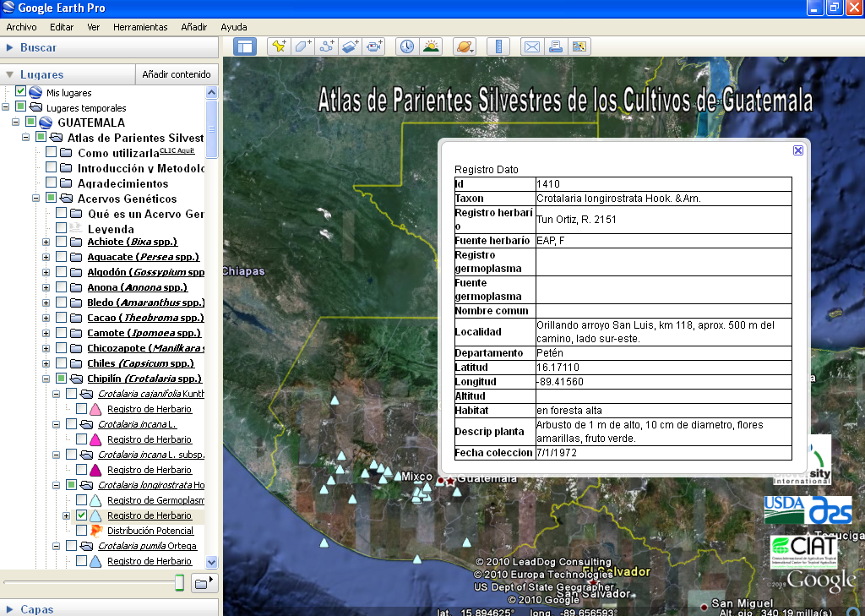Click the CIAT logo on the map
The height and width of the screenshot is (616, 865).
click(804, 552)
